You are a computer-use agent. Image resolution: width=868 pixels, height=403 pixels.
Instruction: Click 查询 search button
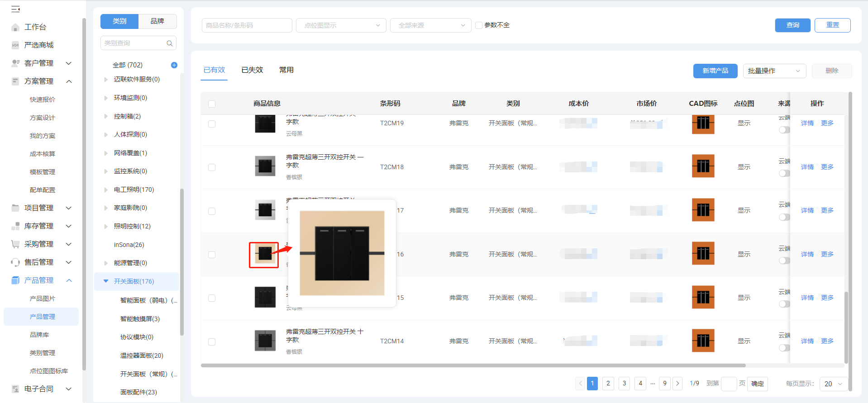tap(792, 25)
